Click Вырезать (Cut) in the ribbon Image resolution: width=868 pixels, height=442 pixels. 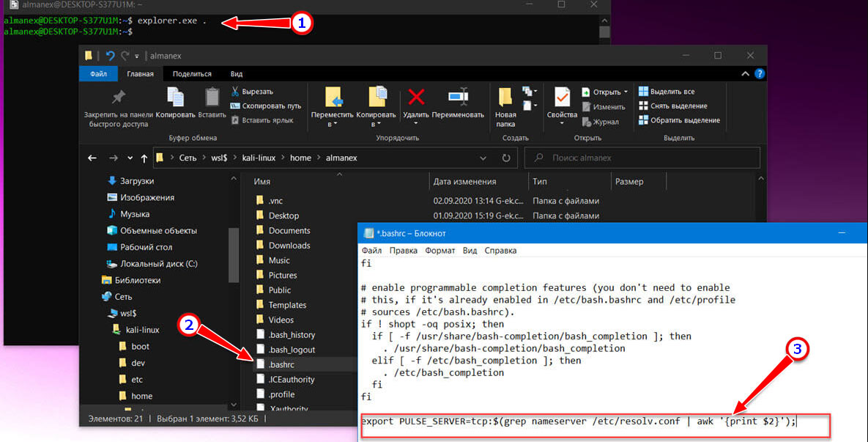(252, 92)
